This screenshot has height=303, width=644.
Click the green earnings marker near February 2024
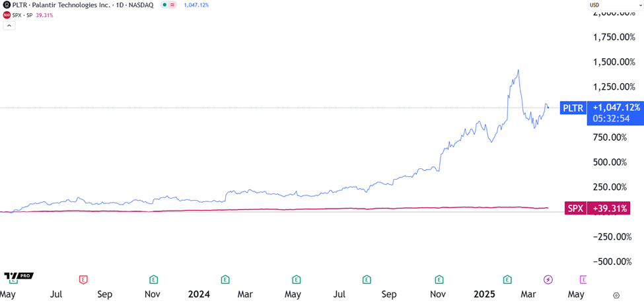(x=225, y=280)
